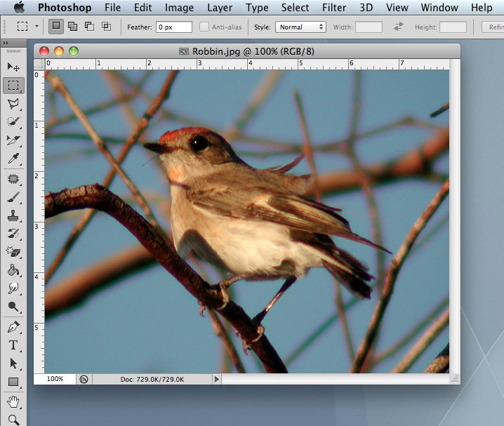
Task: Open the Type menu
Action: [257, 8]
